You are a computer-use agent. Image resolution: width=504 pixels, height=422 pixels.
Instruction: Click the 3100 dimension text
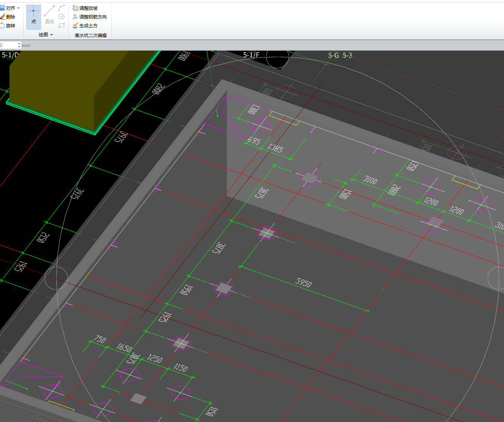370,180
